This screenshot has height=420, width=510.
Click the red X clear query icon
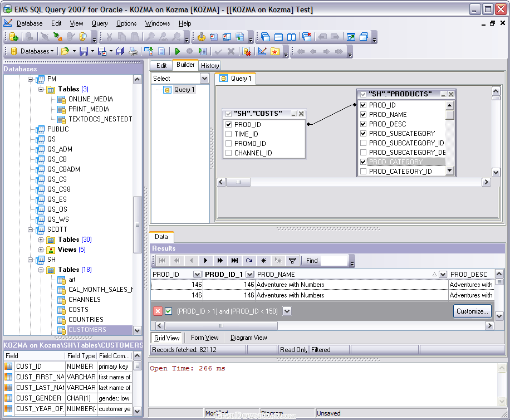click(x=247, y=51)
